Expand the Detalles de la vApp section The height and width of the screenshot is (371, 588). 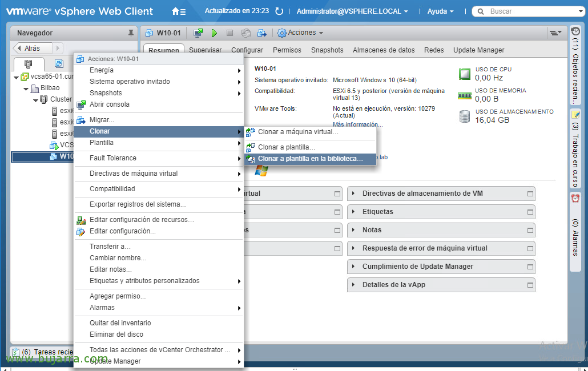tap(353, 285)
